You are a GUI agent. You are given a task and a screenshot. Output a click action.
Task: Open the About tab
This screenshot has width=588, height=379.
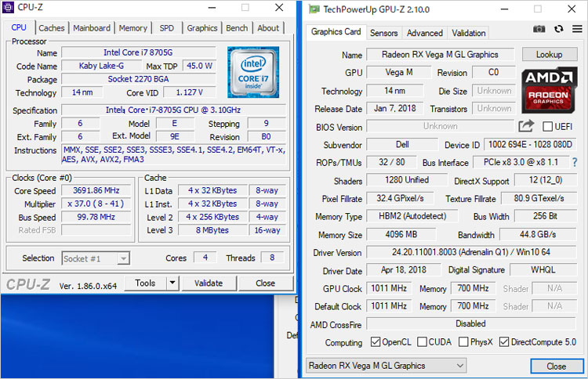[x=268, y=28]
